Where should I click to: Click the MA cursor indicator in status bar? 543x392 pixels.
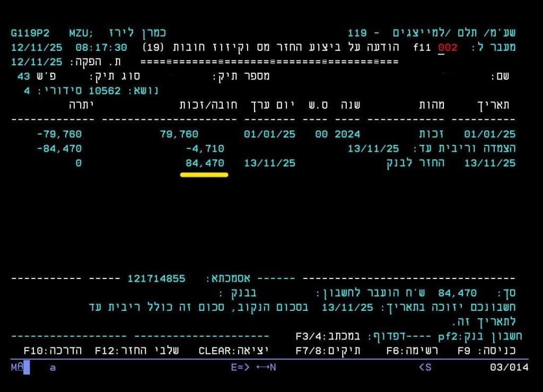(17, 367)
